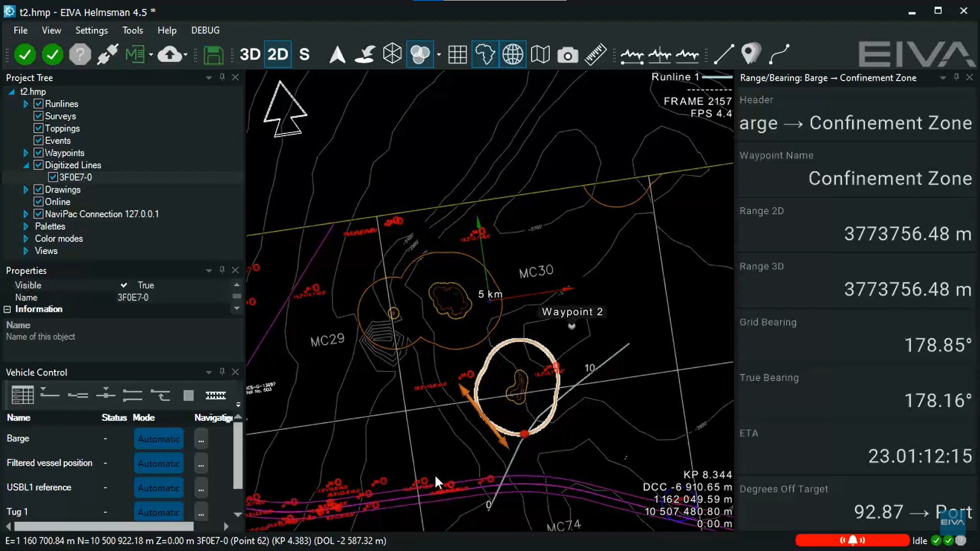
Task: Click the cloud upload icon
Action: click(169, 54)
